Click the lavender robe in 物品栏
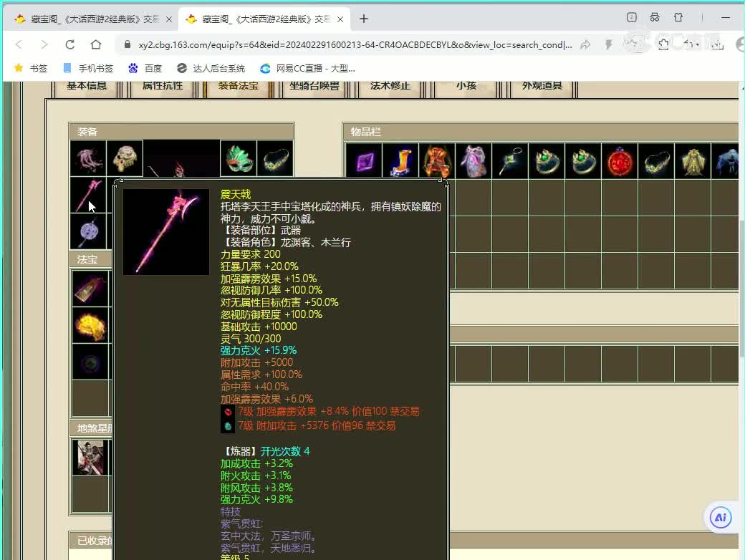The image size is (745, 560). click(x=474, y=162)
